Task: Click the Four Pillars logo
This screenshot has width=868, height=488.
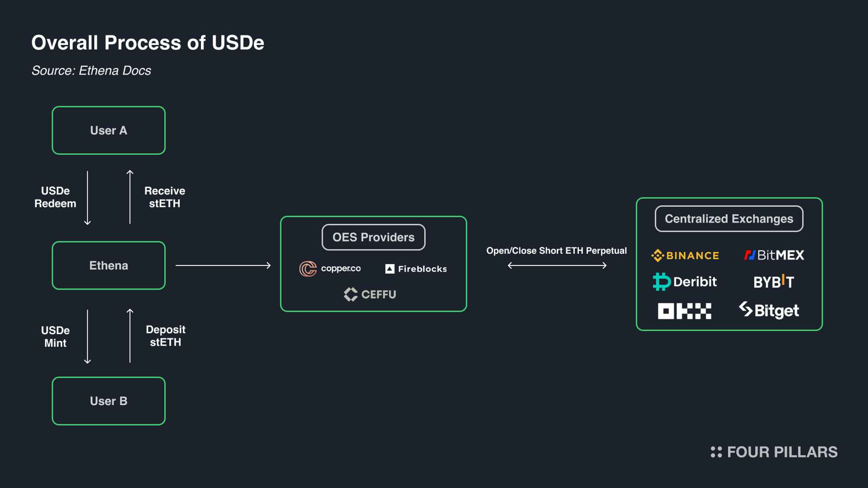Action: [x=774, y=452]
